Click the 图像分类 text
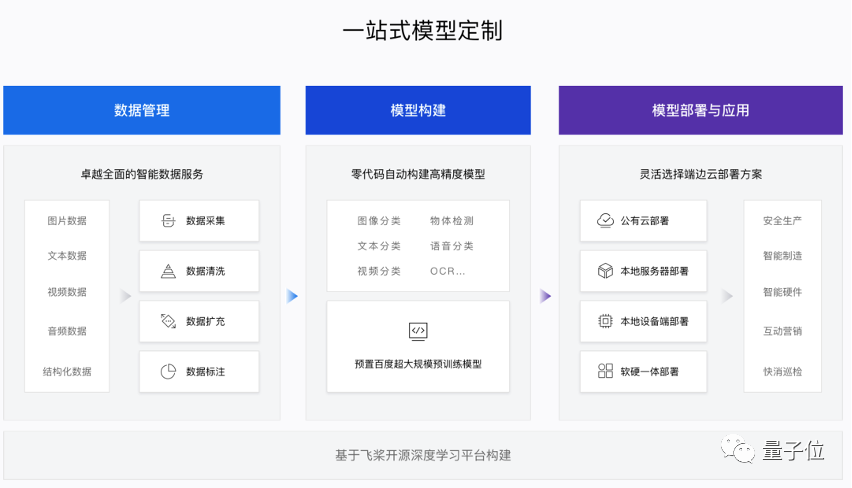Screen dimensions: 852x488 point(379,221)
